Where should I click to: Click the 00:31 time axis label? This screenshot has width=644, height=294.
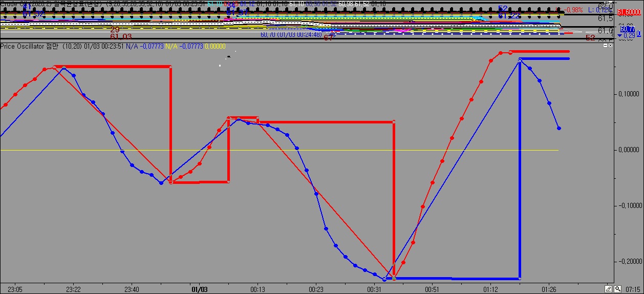374,289
